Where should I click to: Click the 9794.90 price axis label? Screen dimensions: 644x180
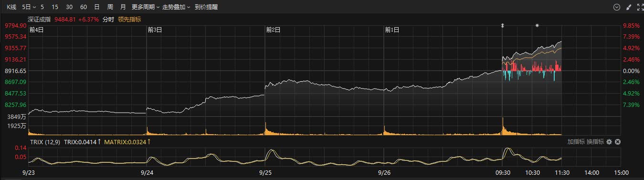coord(15,25)
